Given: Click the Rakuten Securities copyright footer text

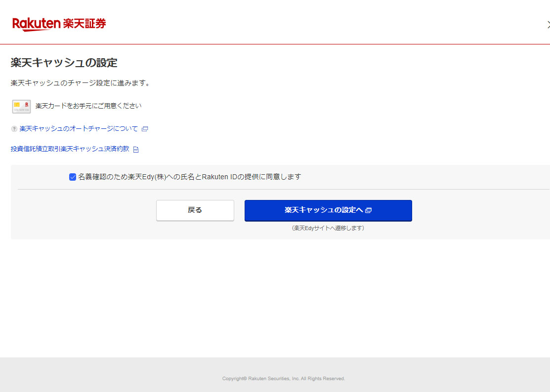Looking at the screenshot, I should (283, 379).
